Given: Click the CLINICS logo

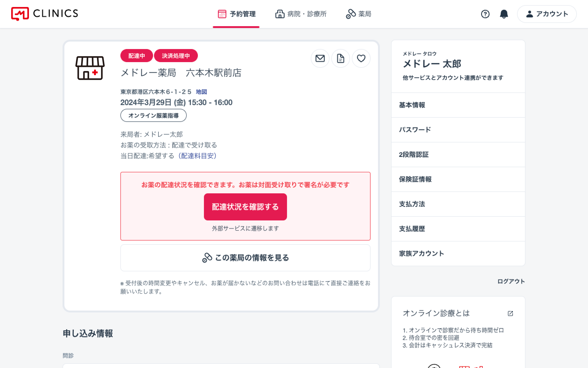Looking at the screenshot, I should [x=45, y=14].
